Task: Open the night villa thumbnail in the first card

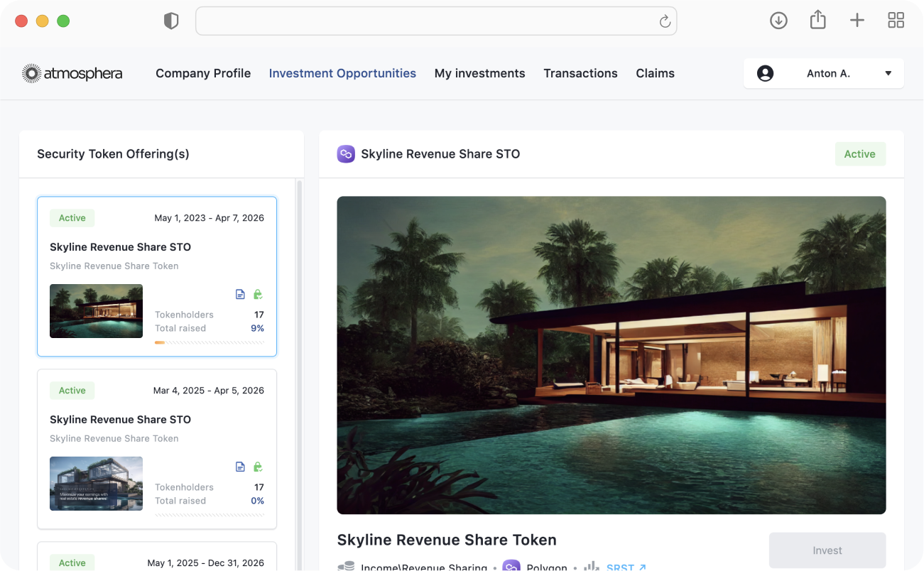Action: point(96,311)
